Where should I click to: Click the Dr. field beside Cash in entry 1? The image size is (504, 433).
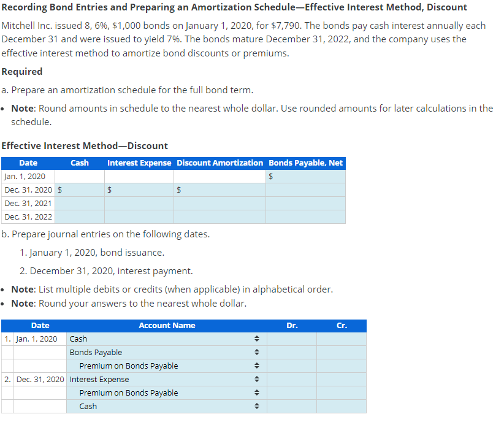pyautogui.click(x=292, y=339)
